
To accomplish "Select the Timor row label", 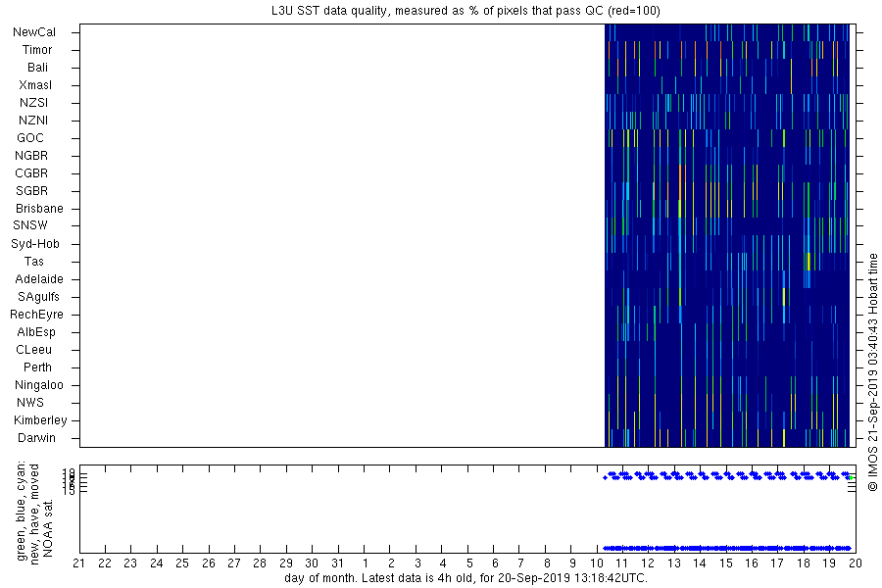I will pos(37,50).
